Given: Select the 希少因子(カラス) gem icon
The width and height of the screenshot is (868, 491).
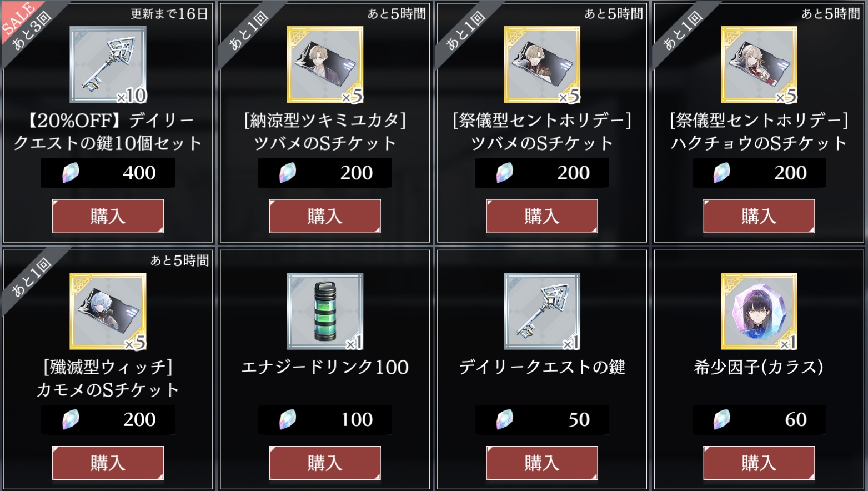Looking at the screenshot, I should coord(759,311).
